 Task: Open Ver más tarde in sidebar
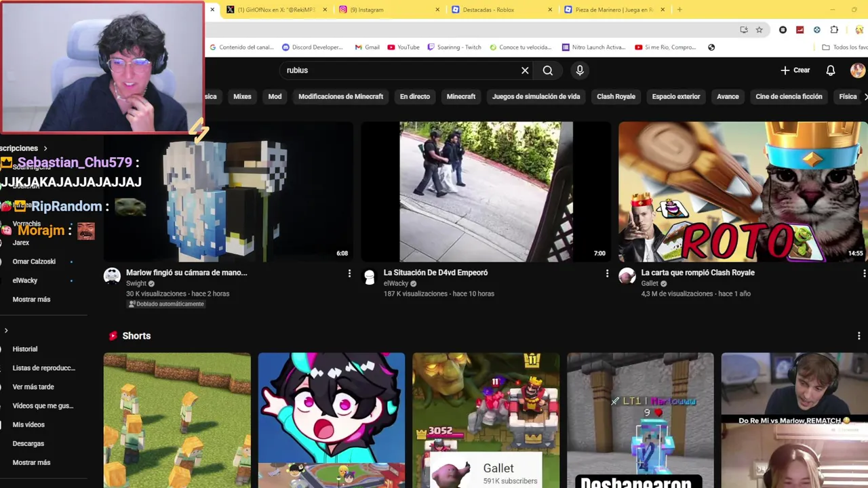pos(33,387)
